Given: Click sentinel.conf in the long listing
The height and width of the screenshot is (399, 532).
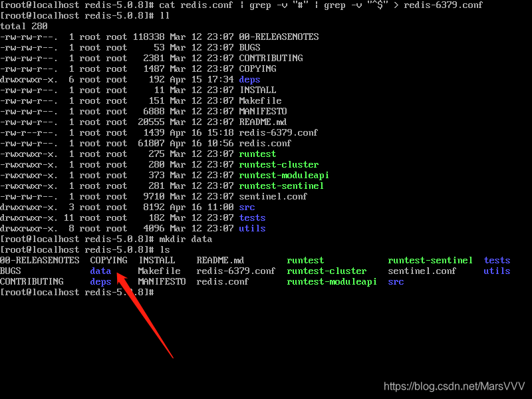Looking at the screenshot, I should coord(273,196).
